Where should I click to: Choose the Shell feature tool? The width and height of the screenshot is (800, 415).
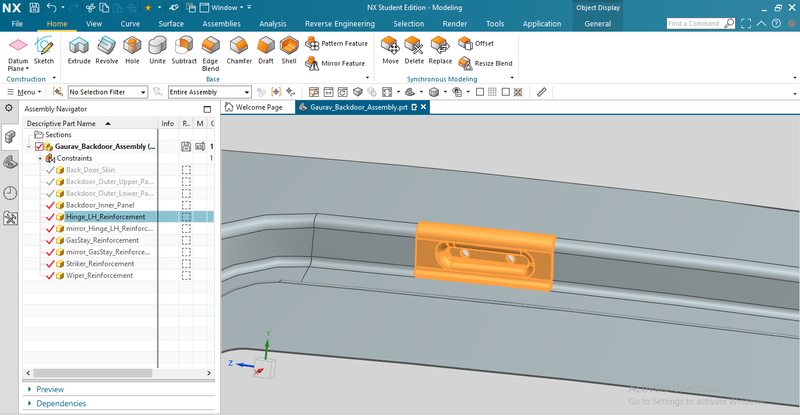(x=289, y=49)
